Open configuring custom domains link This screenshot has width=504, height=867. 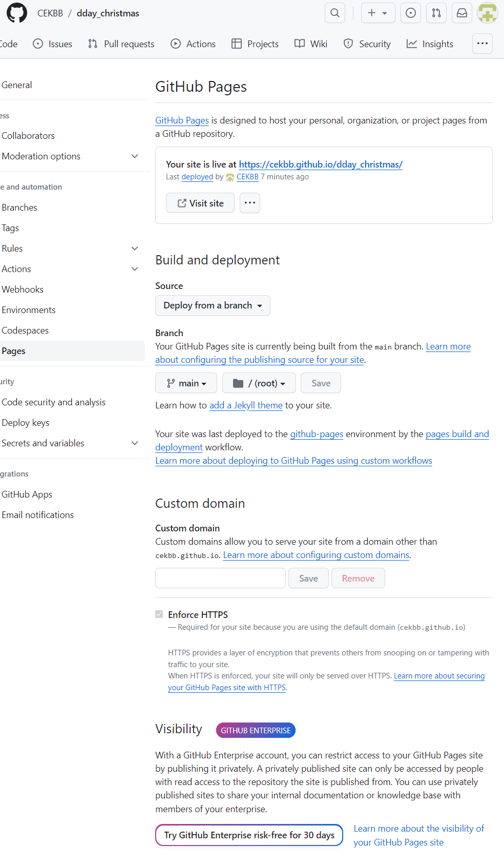316,555
